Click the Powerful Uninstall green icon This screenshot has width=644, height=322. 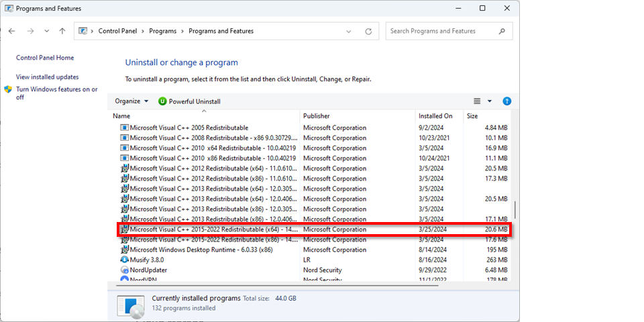tap(162, 101)
